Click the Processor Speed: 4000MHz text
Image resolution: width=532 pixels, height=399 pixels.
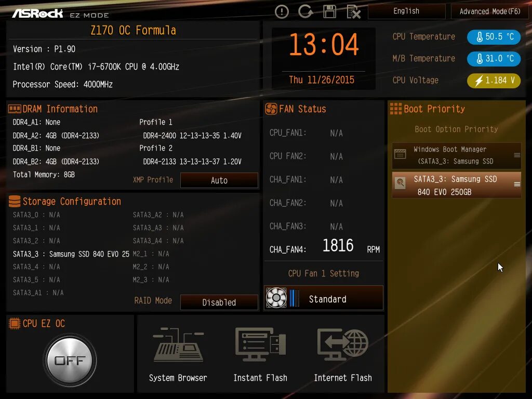(63, 85)
